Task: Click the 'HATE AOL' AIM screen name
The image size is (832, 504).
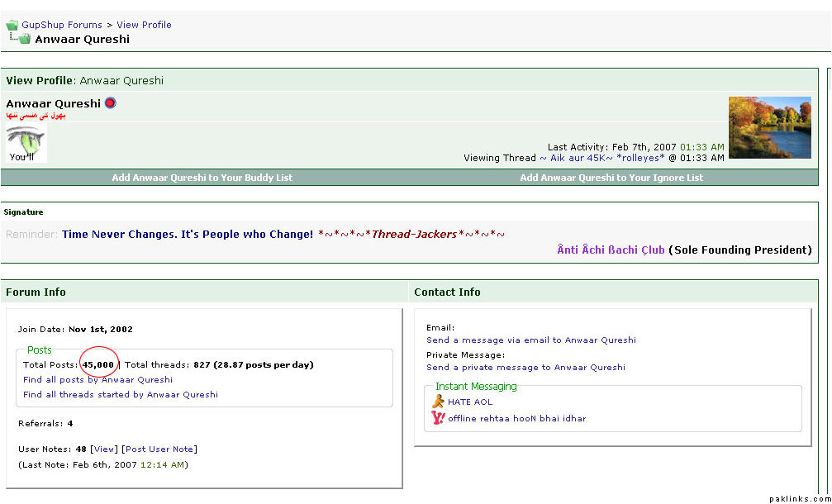Action: (x=470, y=402)
